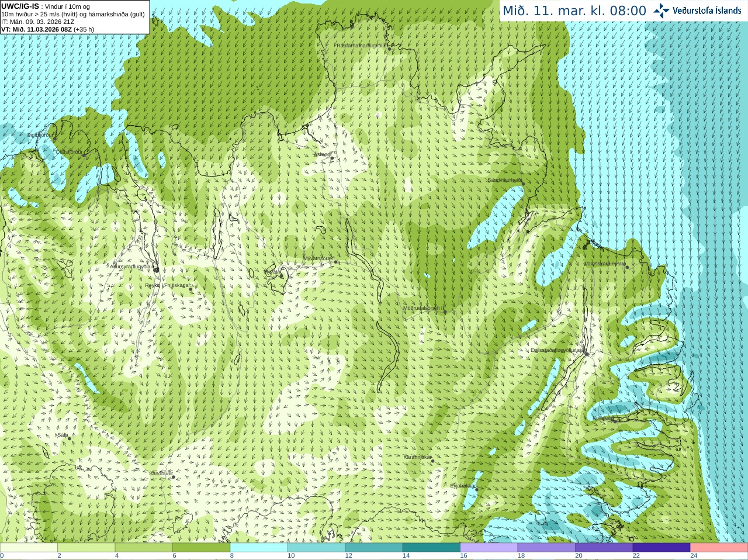Select the Vatnsskarð eystra station marker
Screen dimensions: 748x560
627,267
